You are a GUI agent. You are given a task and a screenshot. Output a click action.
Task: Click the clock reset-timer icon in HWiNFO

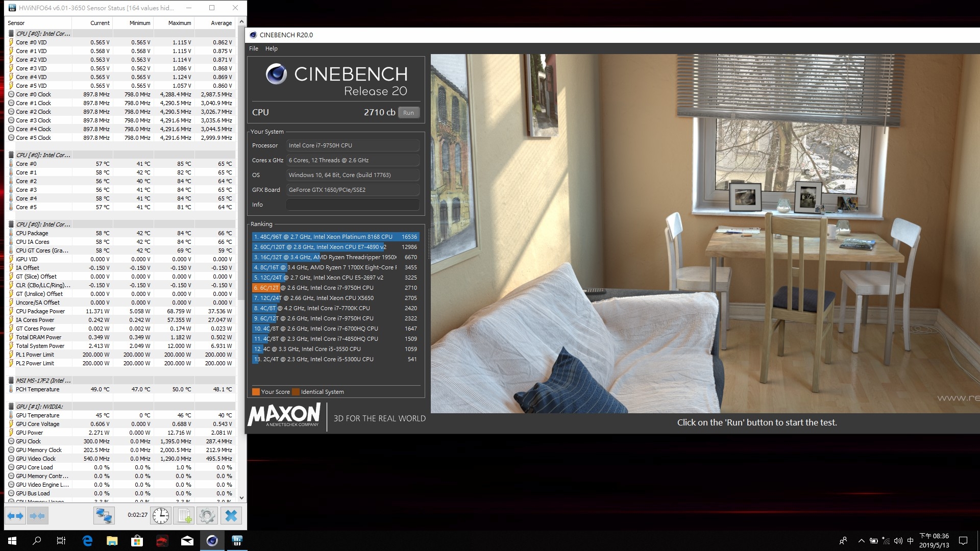[161, 516]
